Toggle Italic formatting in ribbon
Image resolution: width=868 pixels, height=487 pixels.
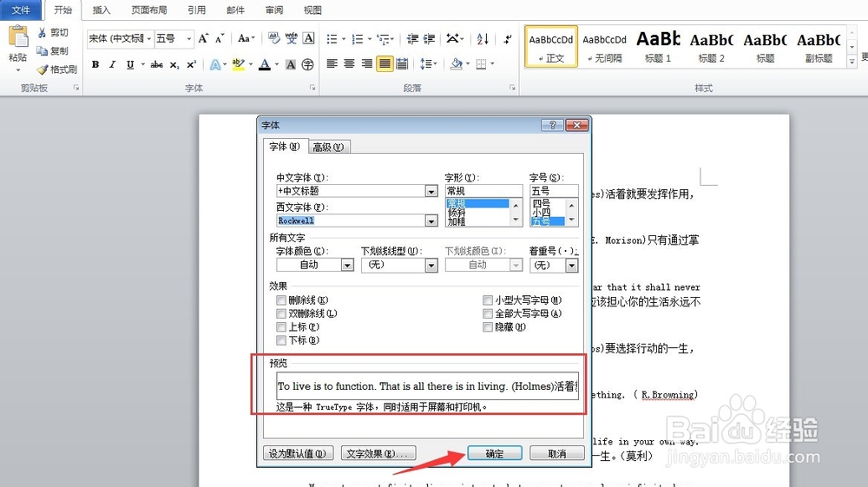[x=112, y=65]
